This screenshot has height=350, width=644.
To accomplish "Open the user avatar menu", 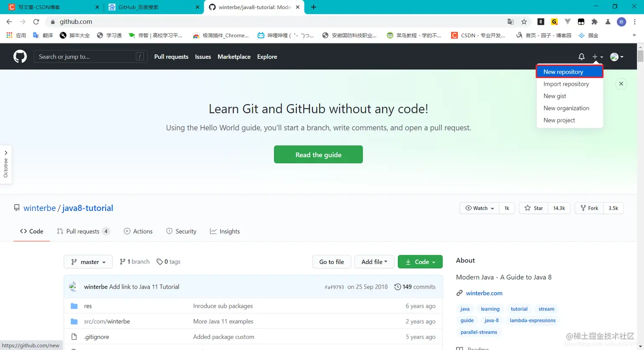I will pyautogui.click(x=617, y=57).
